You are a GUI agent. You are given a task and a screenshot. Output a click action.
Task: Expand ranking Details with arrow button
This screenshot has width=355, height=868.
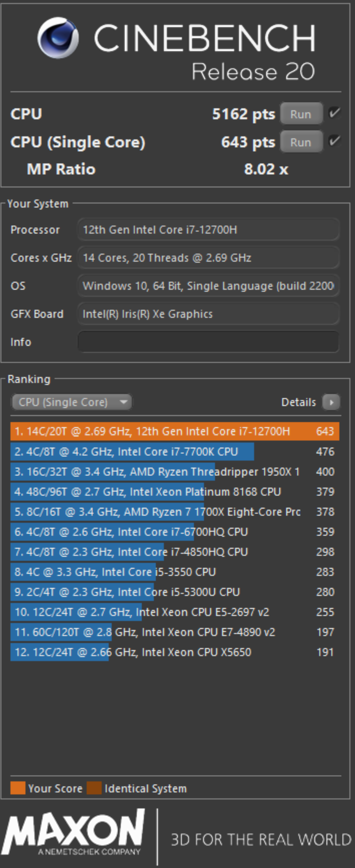[331, 402]
